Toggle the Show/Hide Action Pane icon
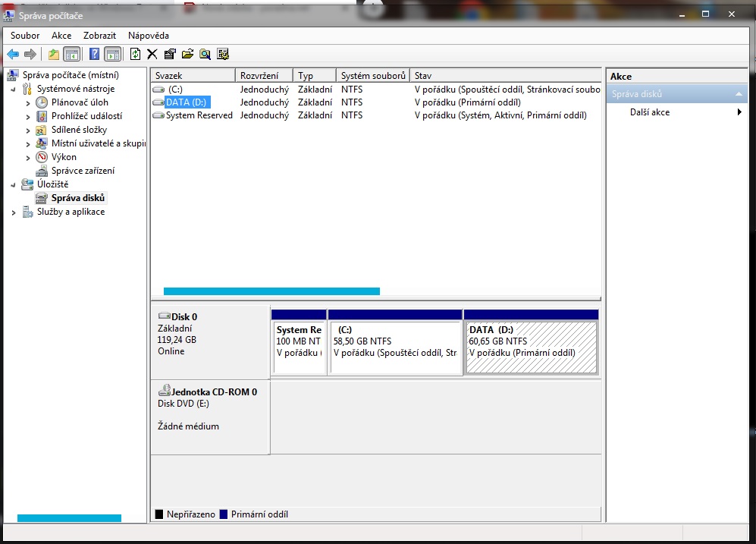 [113, 54]
